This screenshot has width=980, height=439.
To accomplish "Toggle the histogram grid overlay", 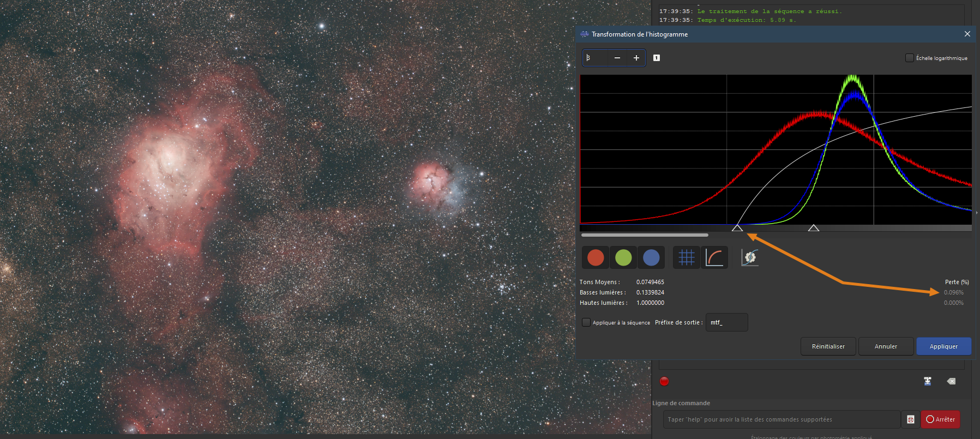I will coord(687,257).
